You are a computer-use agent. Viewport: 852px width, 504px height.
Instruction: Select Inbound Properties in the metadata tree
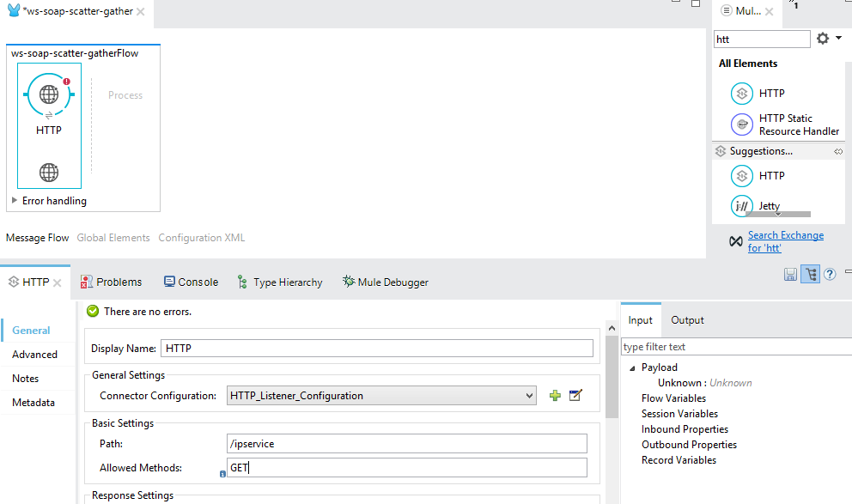point(685,429)
